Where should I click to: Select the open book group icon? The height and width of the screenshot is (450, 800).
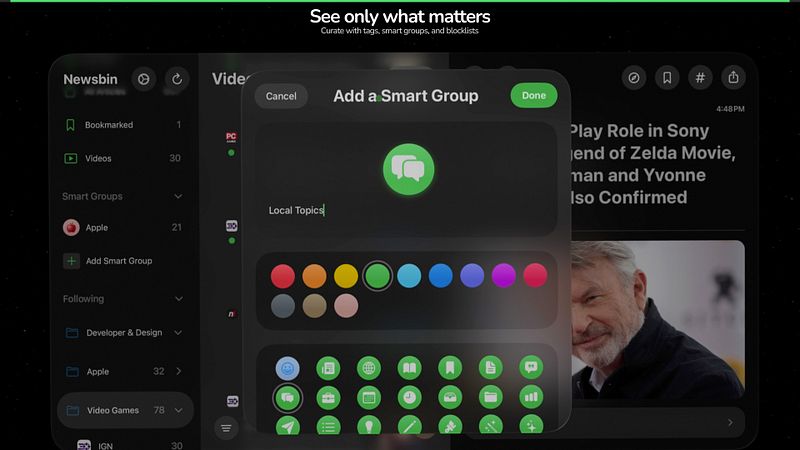tap(409, 368)
